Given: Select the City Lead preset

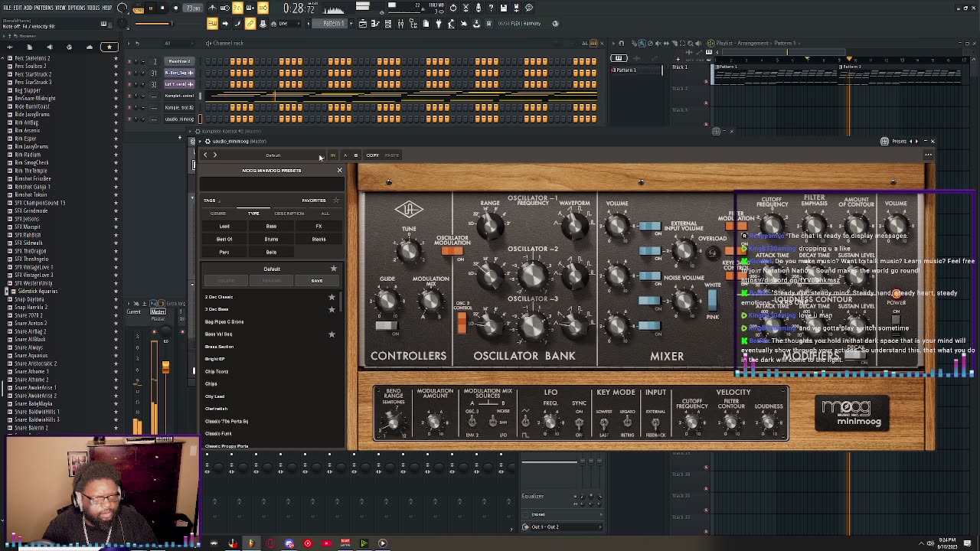Looking at the screenshot, I should tap(214, 396).
